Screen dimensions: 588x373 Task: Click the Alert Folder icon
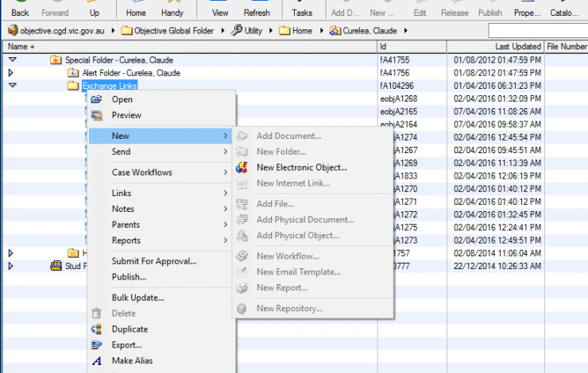pyautogui.click(x=73, y=72)
